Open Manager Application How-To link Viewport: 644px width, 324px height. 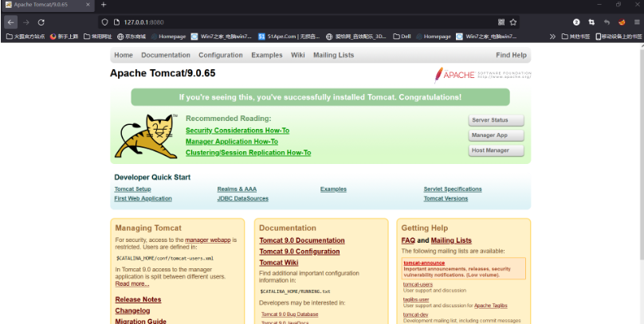[x=232, y=142]
